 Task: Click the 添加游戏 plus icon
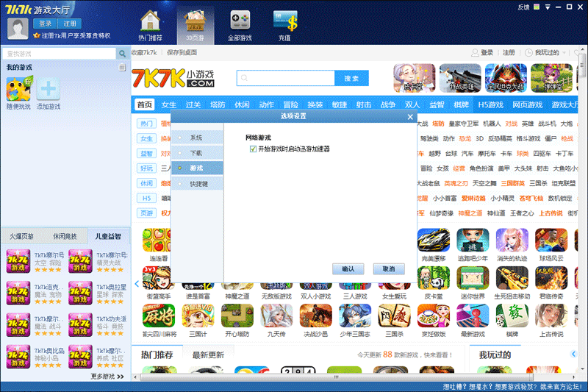pos(49,89)
